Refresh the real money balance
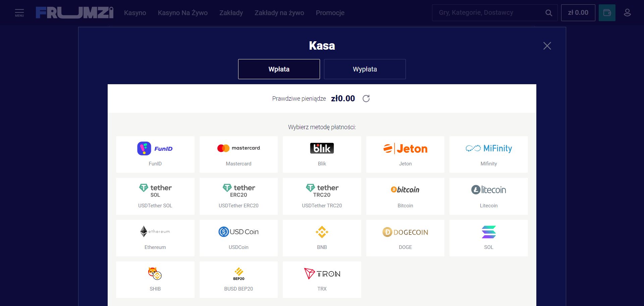The width and height of the screenshot is (644, 306). [366, 98]
